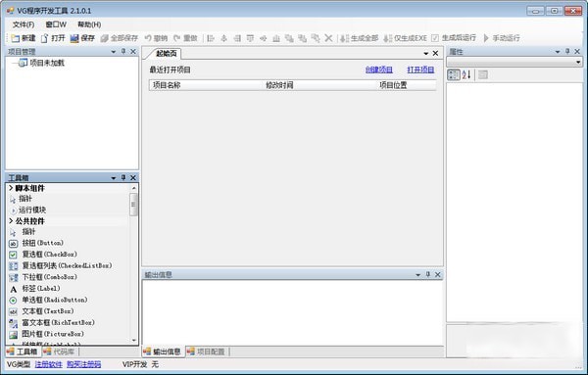Image resolution: width=588 pixels, height=375 pixels.
Task: Open the 输出信息 panel dropdown arrow
Action: [x=417, y=275]
